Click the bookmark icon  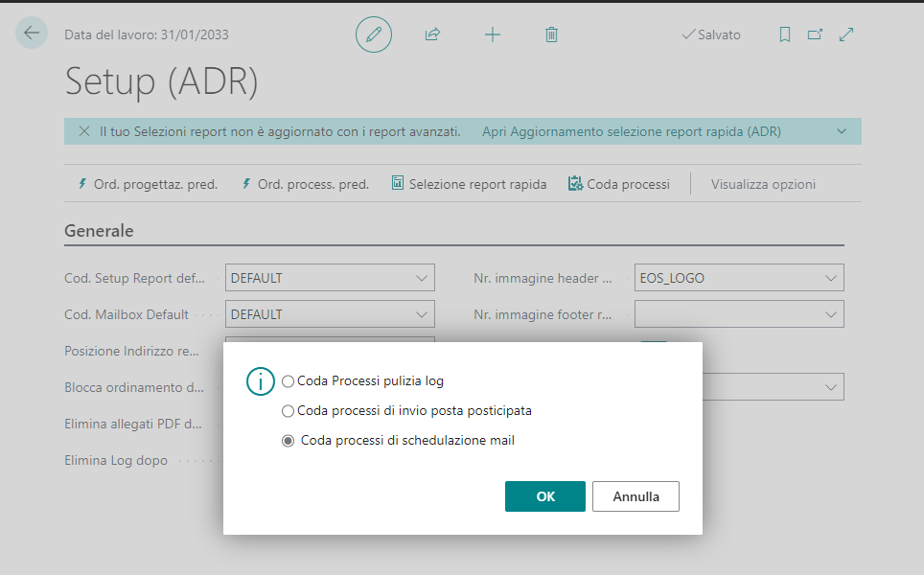[784, 34]
